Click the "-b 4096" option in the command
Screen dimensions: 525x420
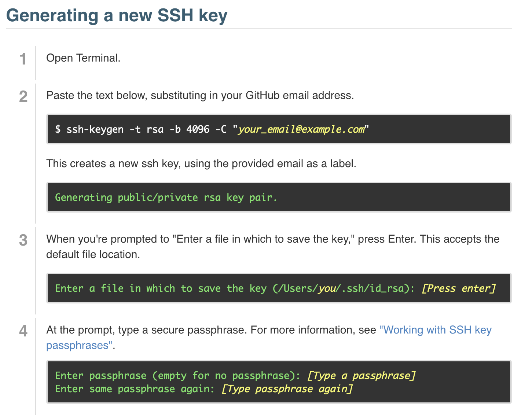coord(189,129)
